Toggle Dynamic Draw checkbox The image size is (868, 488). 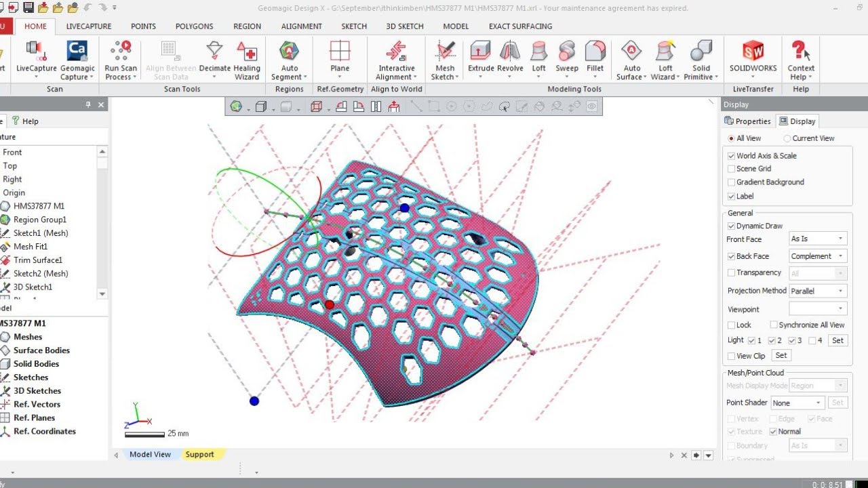pos(731,226)
